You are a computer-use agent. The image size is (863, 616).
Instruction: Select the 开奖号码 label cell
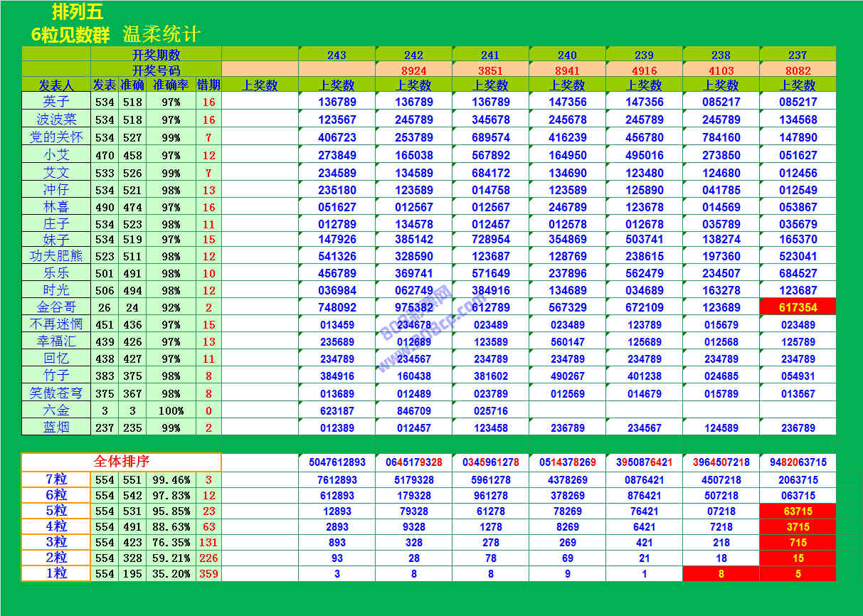156,70
